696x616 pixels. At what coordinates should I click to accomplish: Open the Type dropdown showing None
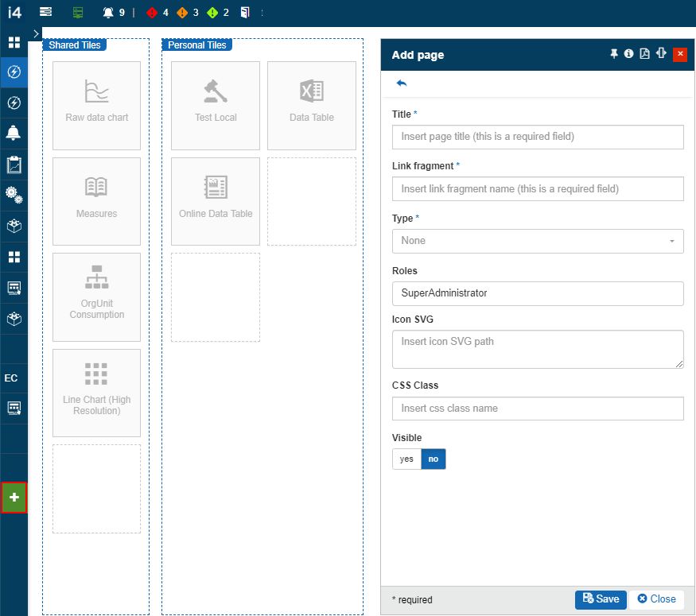(537, 241)
